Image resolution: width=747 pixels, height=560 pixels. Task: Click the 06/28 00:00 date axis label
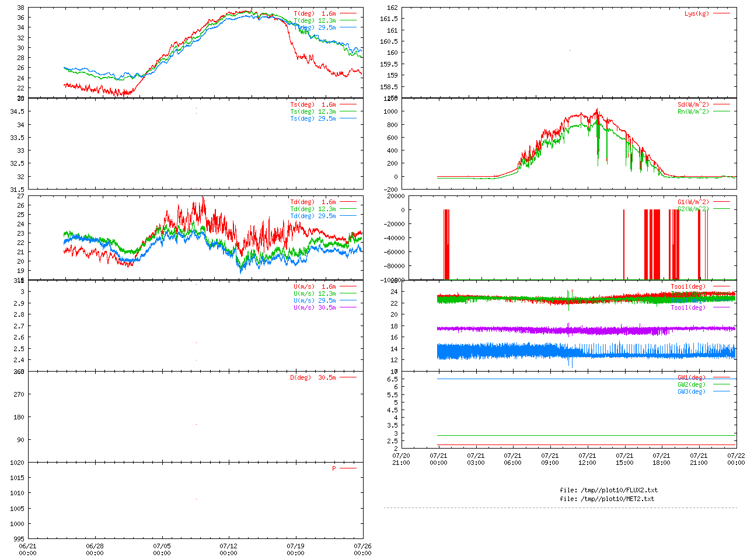click(95, 549)
